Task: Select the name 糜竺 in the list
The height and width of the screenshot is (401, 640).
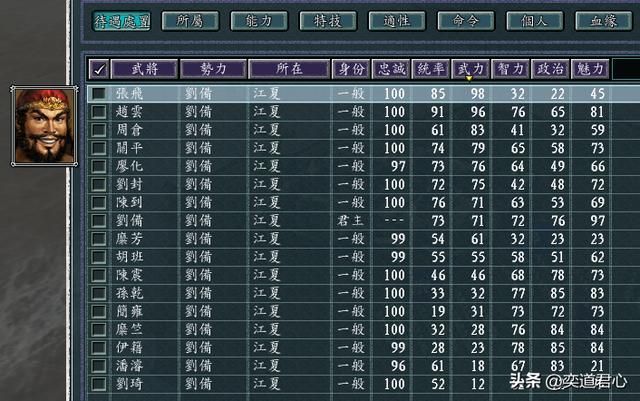Action: click(129, 330)
